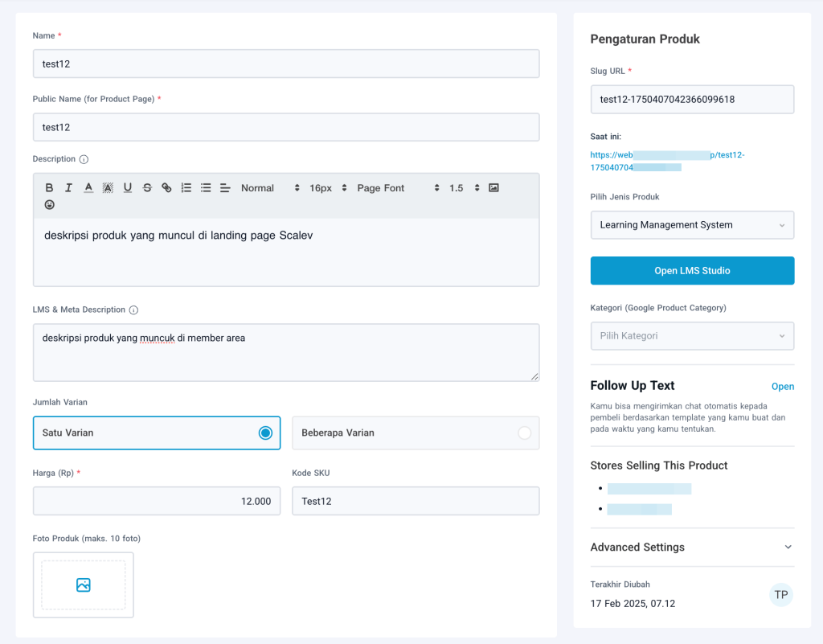This screenshot has width=823, height=644.
Task: Select the Satu Varian radio option
Action: coord(265,433)
